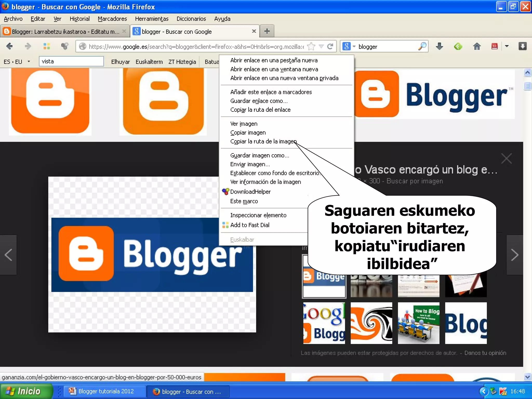Viewport: 532px width, 399px height.
Task: Click the reload page icon in the address bar
Action: pyautogui.click(x=330, y=46)
